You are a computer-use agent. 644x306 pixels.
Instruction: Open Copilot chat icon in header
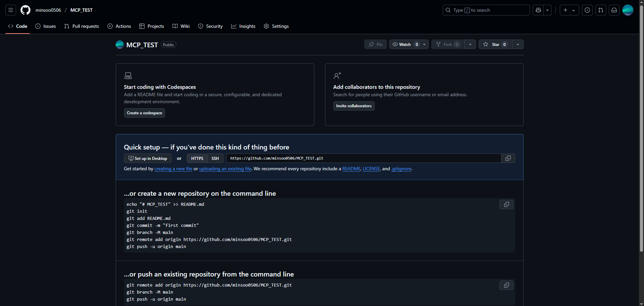(538, 10)
